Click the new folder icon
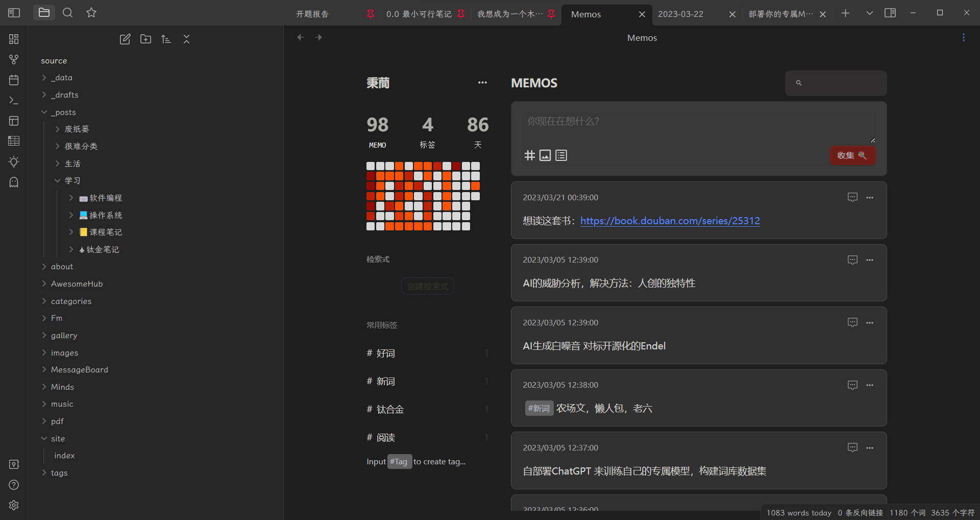 145,39
